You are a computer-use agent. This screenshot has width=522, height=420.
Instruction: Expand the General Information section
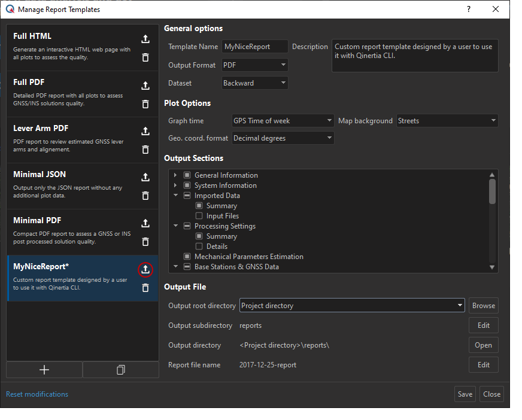tap(175, 175)
